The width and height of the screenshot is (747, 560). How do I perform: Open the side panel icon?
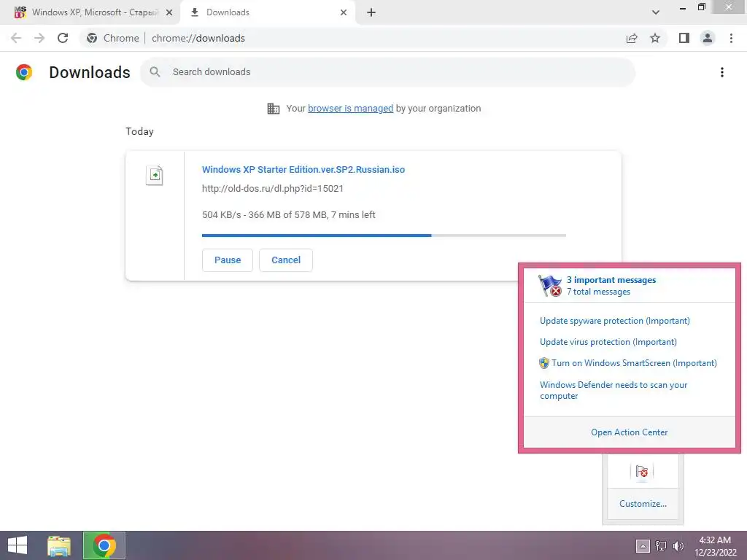pyautogui.click(x=684, y=38)
